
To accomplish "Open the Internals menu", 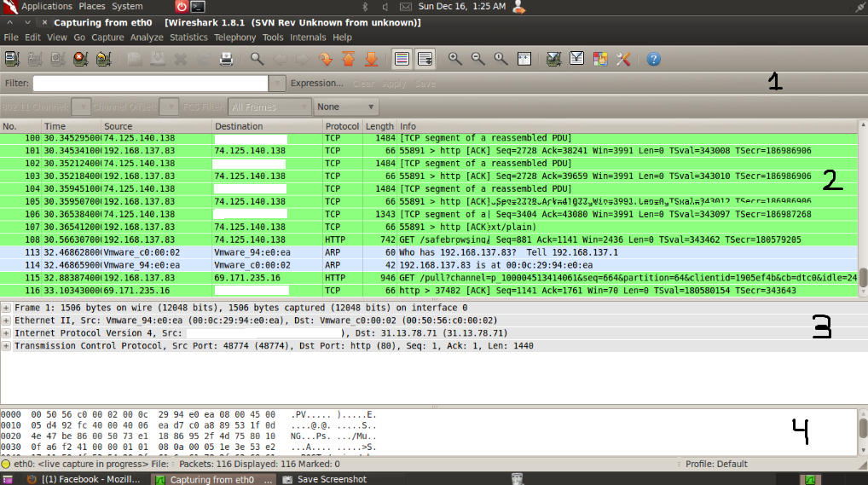I will 308,38.
